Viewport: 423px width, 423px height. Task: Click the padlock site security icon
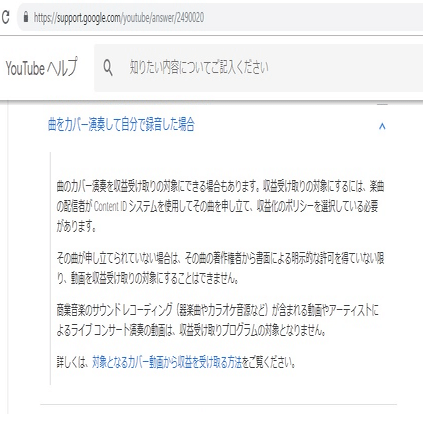click(x=26, y=17)
